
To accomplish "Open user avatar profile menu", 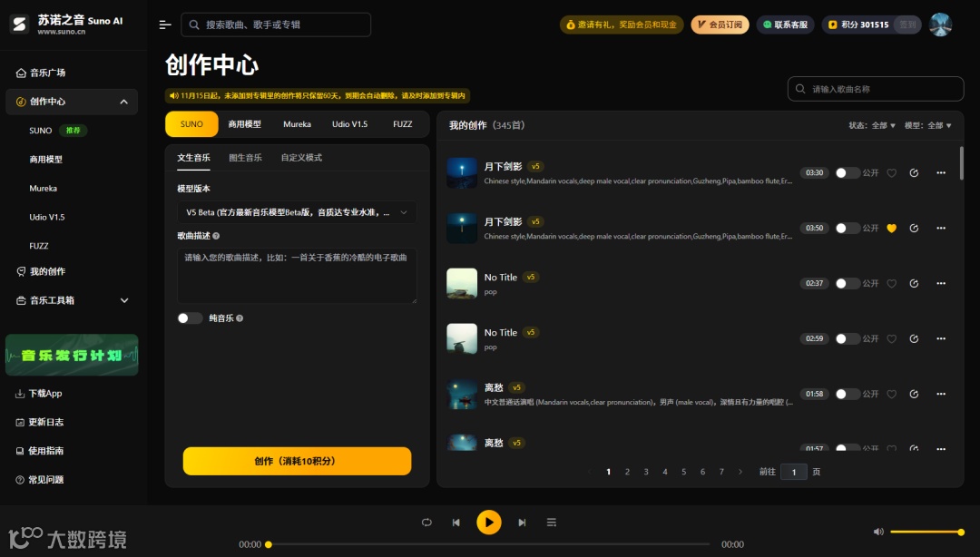I will point(940,24).
